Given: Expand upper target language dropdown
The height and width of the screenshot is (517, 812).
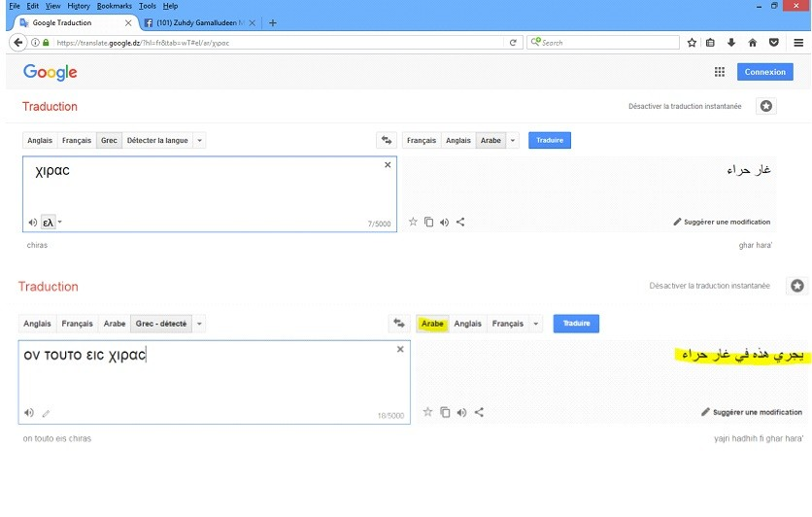Looking at the screenshot, I should 513,140.
